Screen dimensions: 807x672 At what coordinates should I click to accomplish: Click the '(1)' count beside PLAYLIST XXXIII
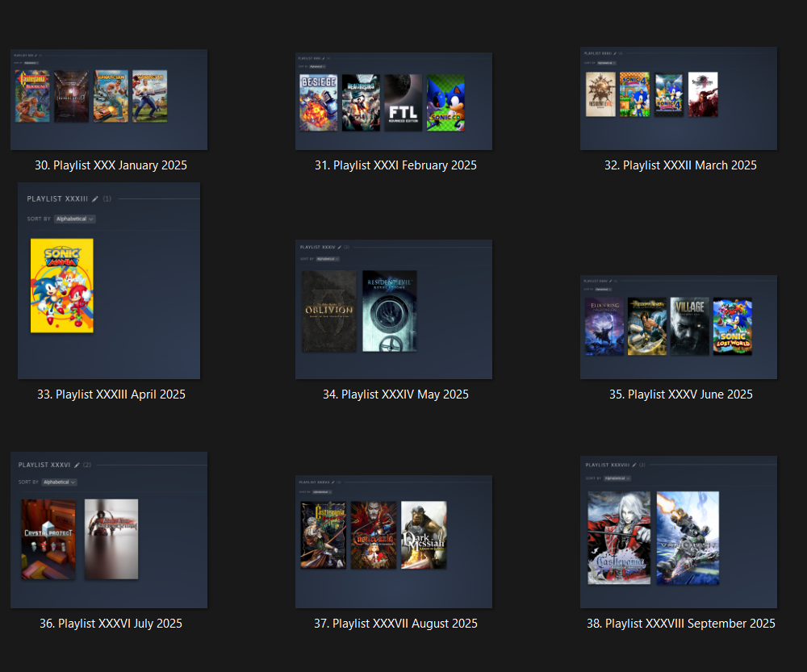pos(107,199)
